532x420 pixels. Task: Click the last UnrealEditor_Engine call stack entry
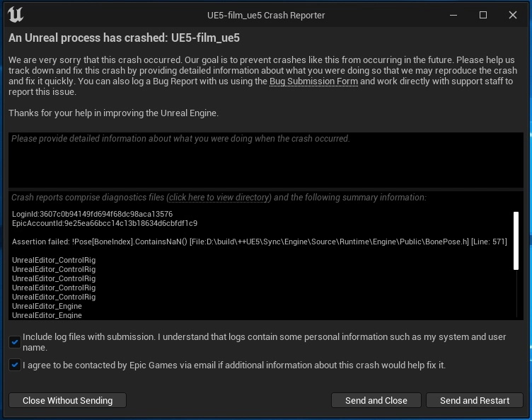(x=47, y=315)
